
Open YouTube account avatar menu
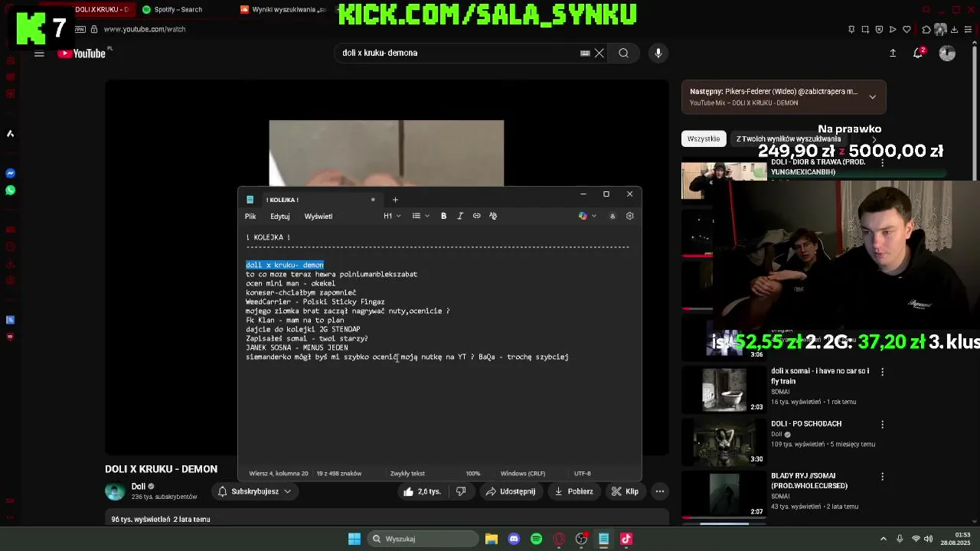(947, 53)
